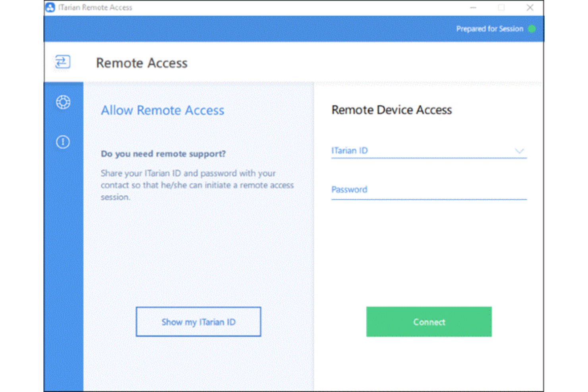This screenshot has width=588, height=392.
Task: Open the info icon in sidebar
Action: pyautogui.click(x=63, y=142)
